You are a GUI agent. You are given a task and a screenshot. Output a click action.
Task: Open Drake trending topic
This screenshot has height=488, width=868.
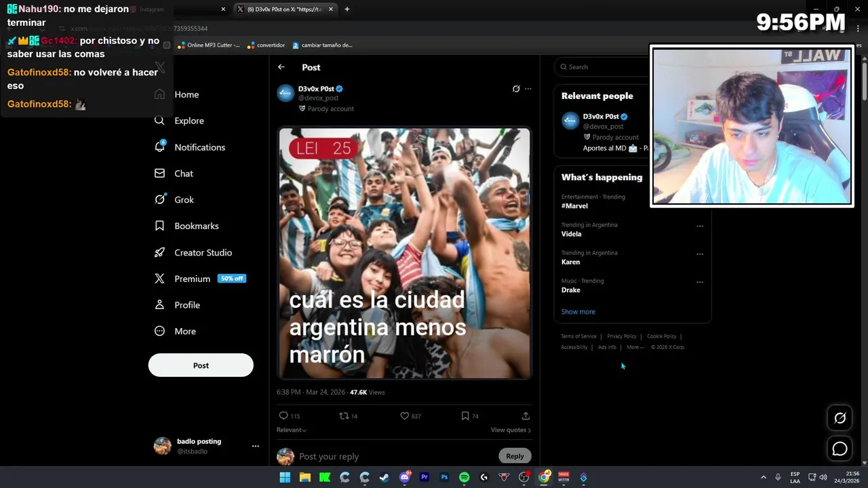point(570,290)
